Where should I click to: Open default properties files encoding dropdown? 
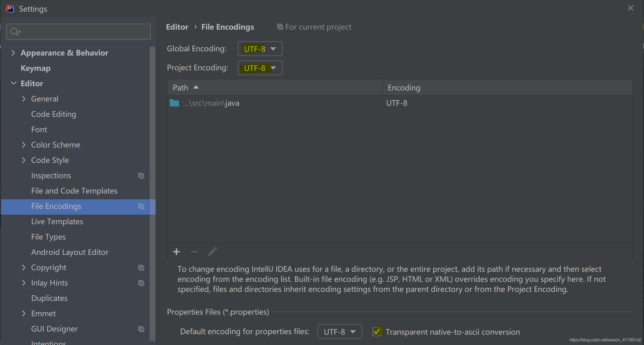pos(340,332)
